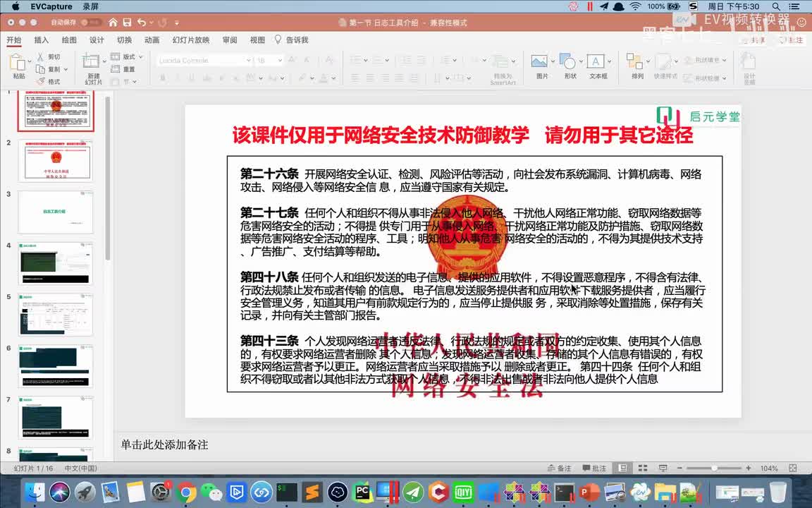Switch to the 视图 view tab
Image resolution: width=812 pixels, height=508 pixels.
(x=257, y=40)
